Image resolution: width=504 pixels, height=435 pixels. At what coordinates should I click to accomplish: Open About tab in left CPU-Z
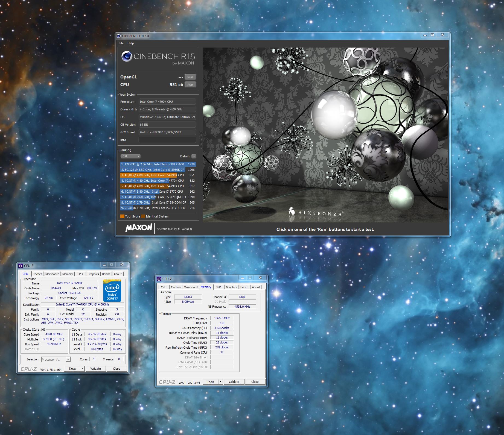(118, 274)
